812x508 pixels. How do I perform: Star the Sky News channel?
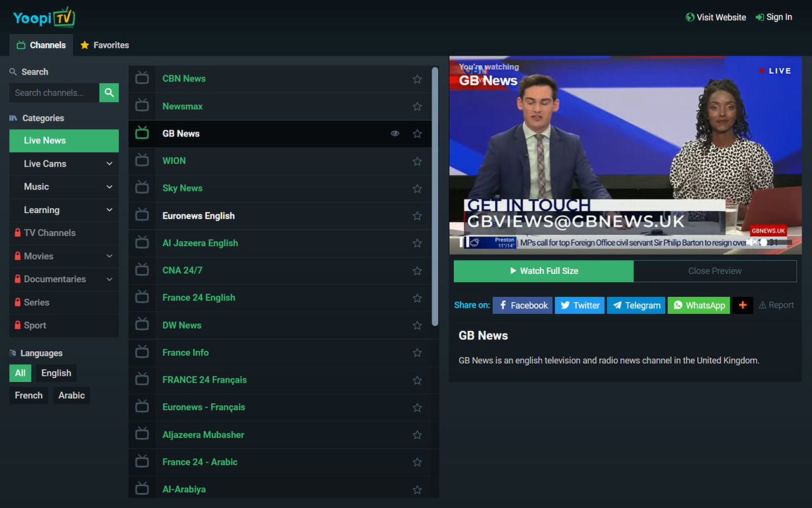[x=417, y=189]
